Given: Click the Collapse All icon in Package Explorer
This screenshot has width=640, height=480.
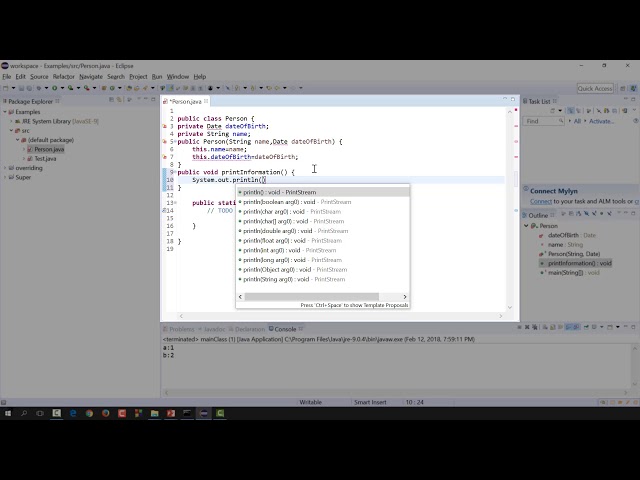Looking at the screenshot, I should tap(111, 100).
